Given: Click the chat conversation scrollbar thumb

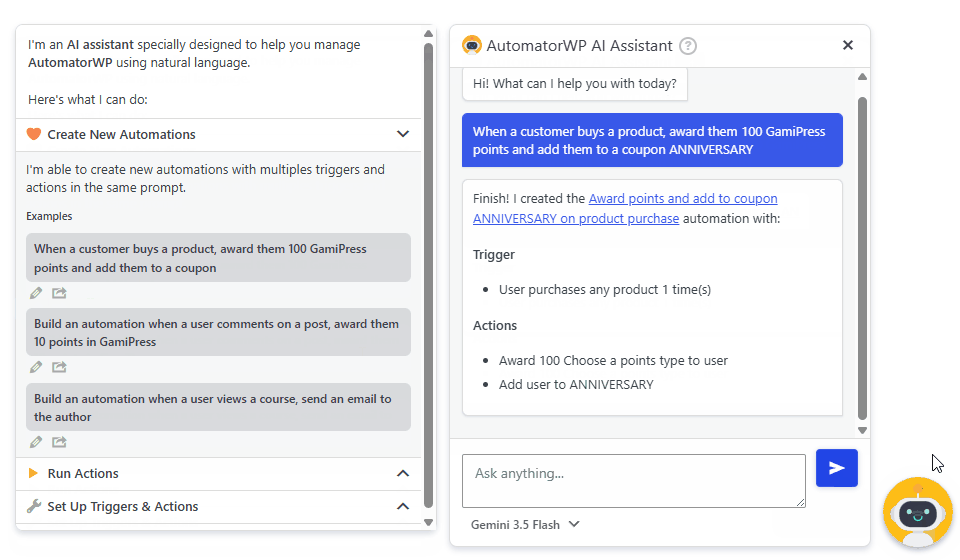Looking at the screenshot, I should [862, 258].
